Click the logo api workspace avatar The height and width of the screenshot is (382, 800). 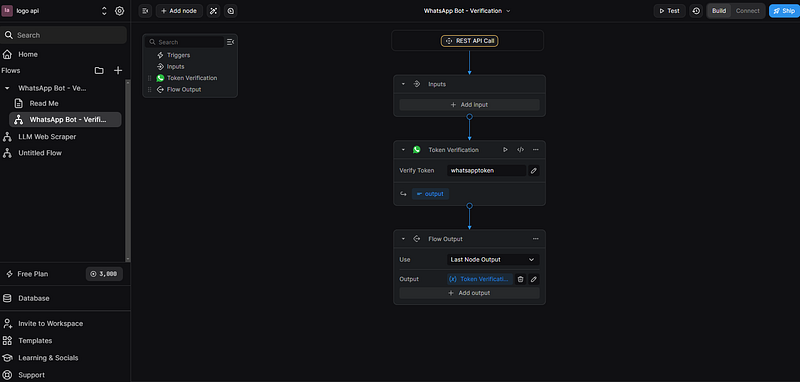pyautogui.click(x=7, y=11)
